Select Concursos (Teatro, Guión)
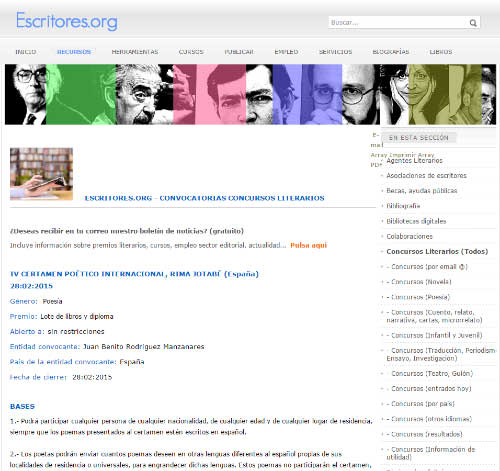The width and height of the screenshot is (500, 471). tap(430, 373)
